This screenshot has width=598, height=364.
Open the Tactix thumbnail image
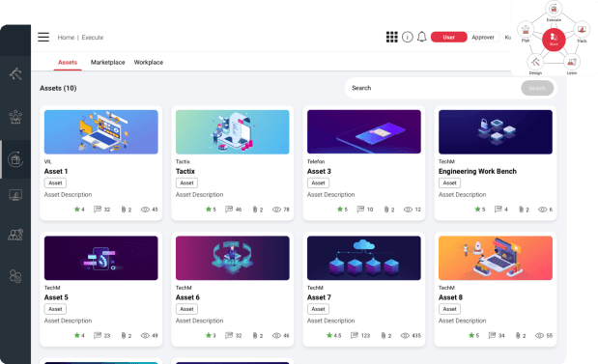(232, 132)
